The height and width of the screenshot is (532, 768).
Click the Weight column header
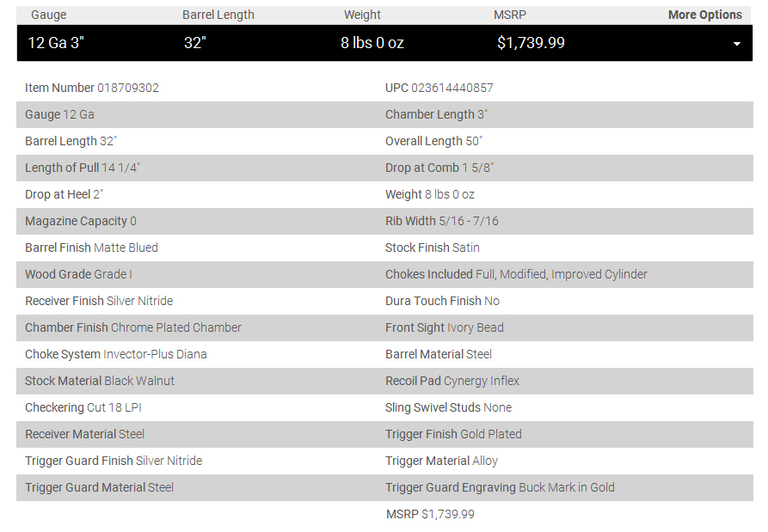362,15
